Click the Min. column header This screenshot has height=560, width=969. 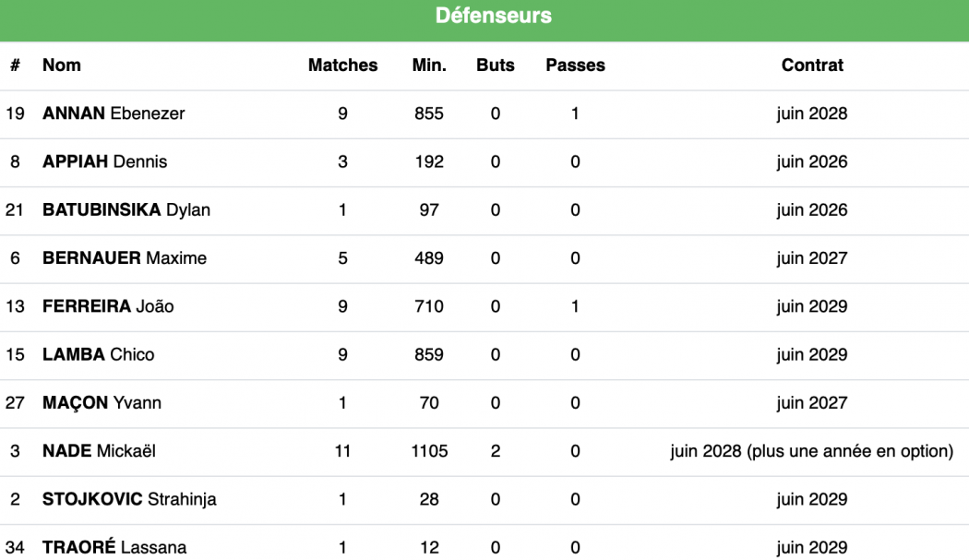point(429,66)
